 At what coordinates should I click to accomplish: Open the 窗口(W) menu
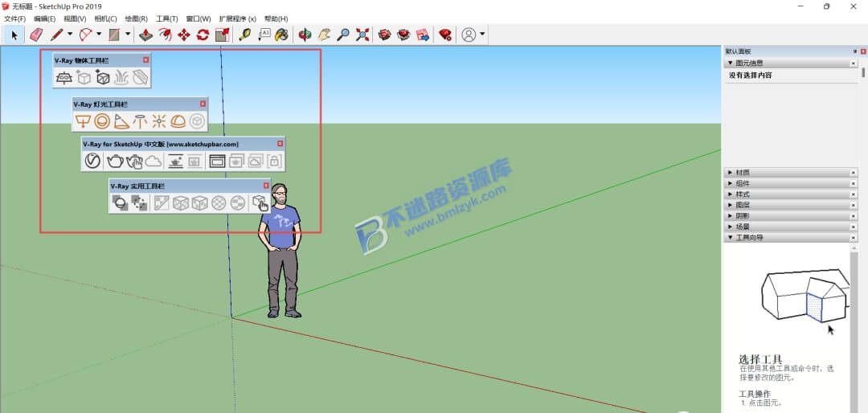tap(199, 18)
